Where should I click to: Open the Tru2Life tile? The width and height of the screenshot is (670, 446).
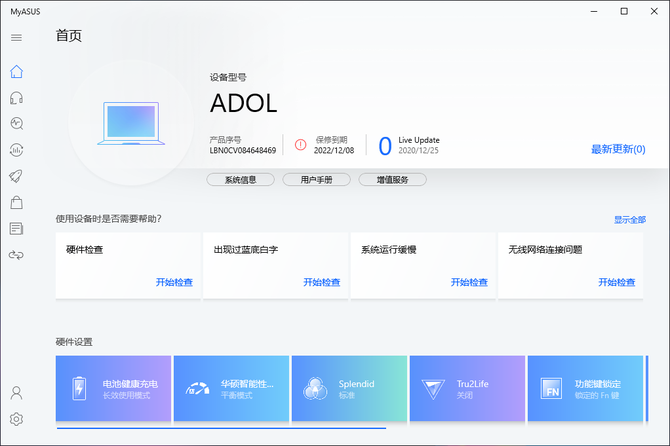[x=467, y=389]
